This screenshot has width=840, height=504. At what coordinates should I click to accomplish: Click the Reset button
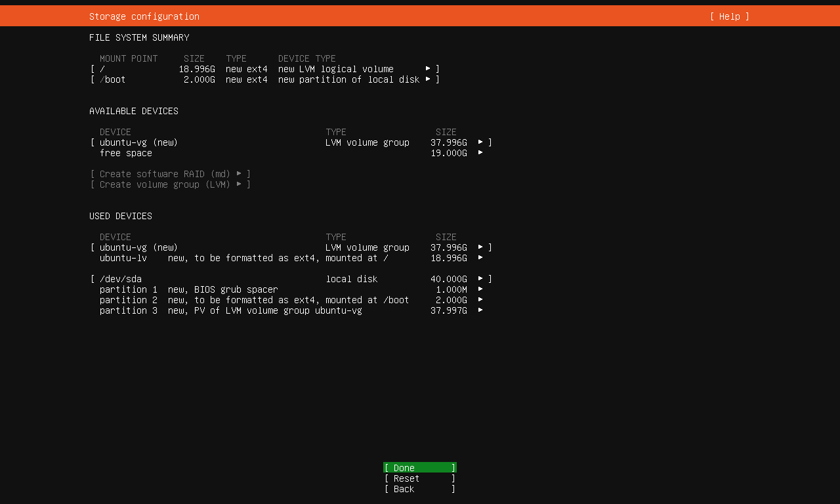coord(419,478)
